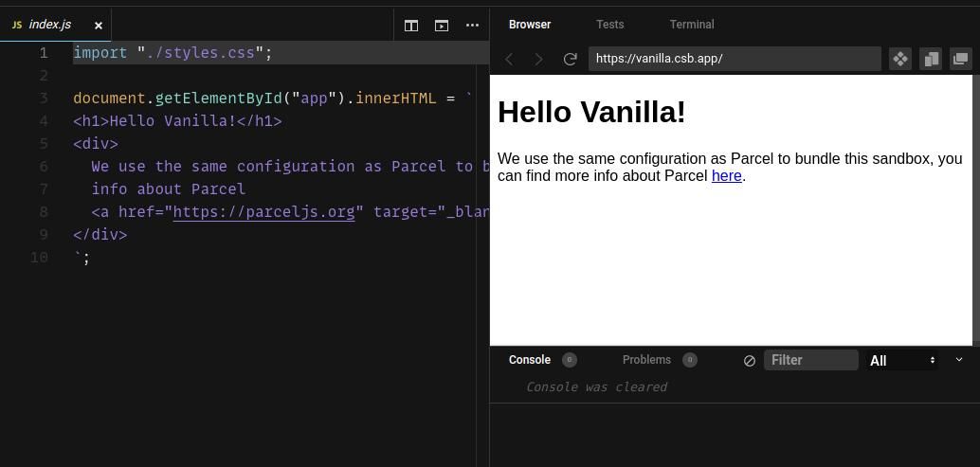
Task: Collapse the console panel with chevron
Action: (x=958, y=360)
